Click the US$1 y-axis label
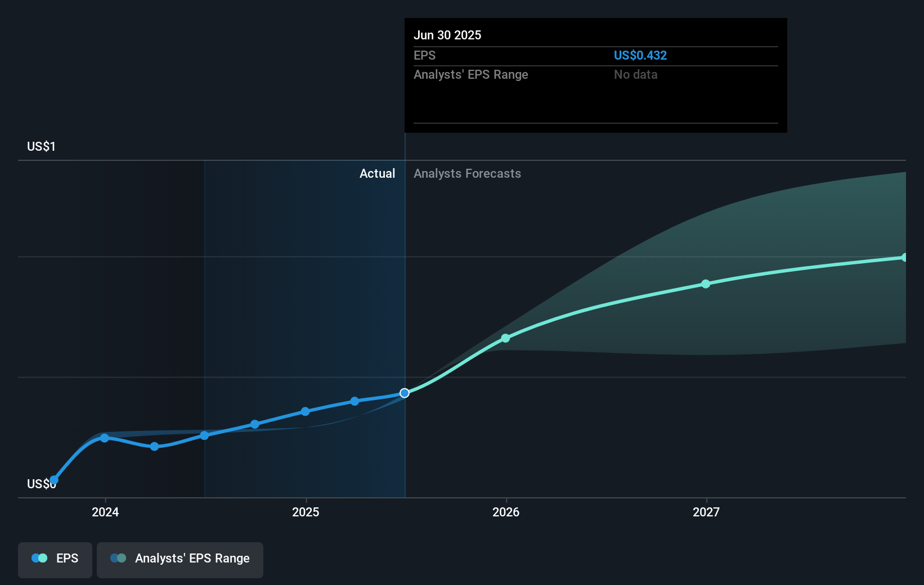Viewport: 924px width, 585px height. 41,147
